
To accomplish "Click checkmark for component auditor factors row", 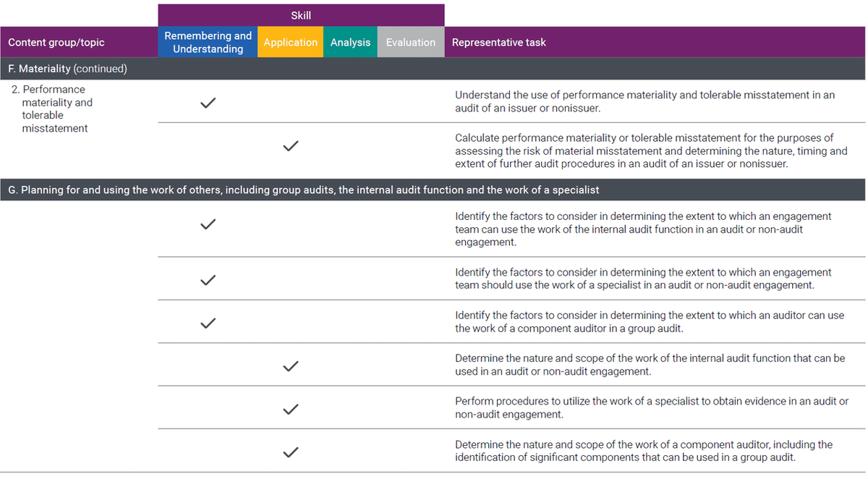I will pyautogui.click(x=208, y=322).
